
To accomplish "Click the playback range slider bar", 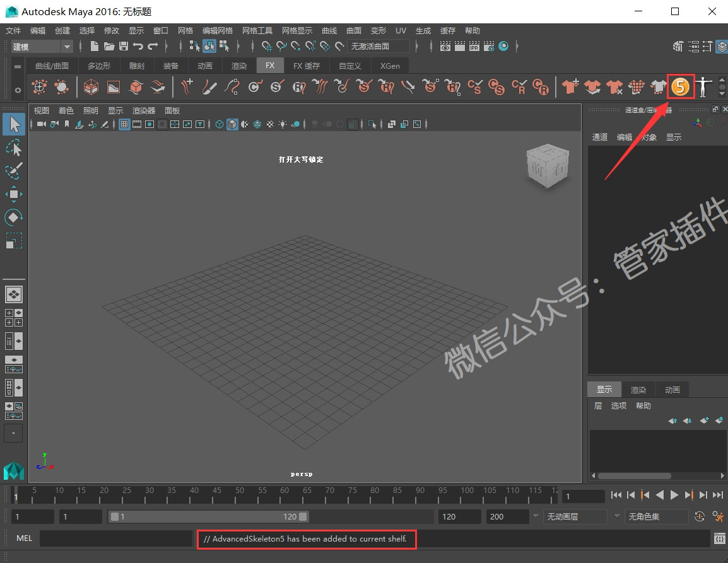I will point(208,516).
